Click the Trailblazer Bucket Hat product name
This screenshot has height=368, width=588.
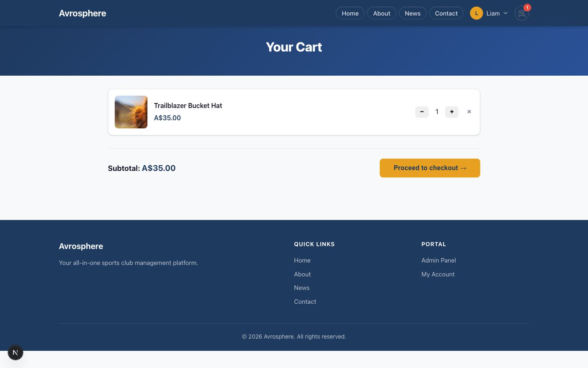(188, 106)
